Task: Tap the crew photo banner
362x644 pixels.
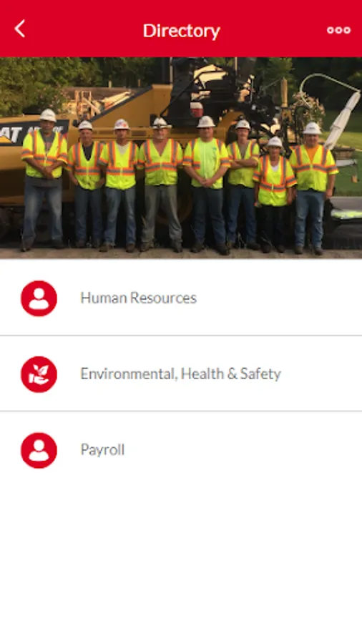Action: (181, 158)
